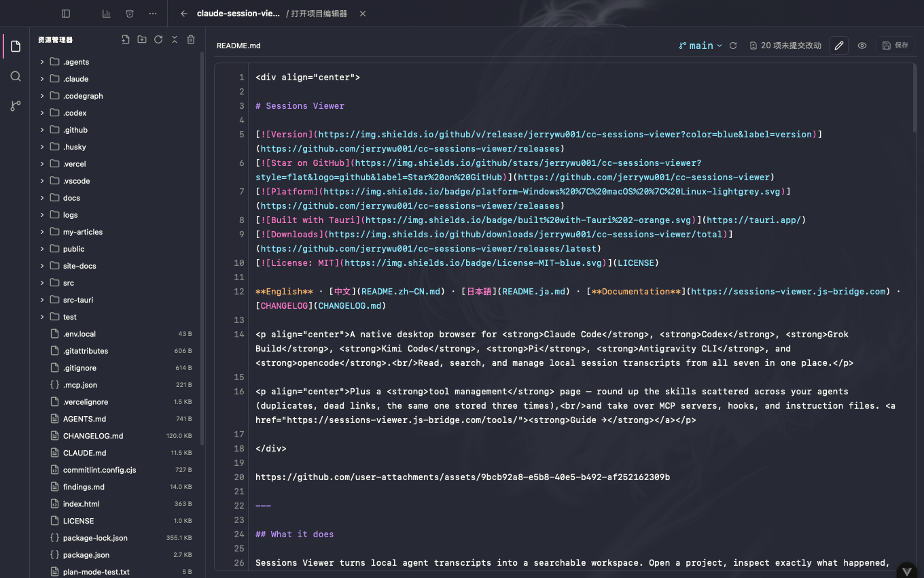The image size is (924, 578).
Task: Select package.json in the explorer
Action: [x=115, y=555]
